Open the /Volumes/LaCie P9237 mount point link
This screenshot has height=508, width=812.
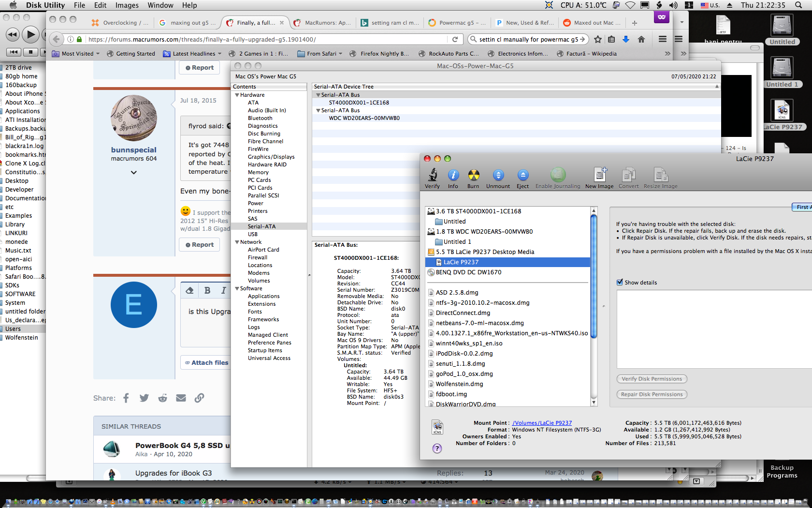(x=542, y=423)
